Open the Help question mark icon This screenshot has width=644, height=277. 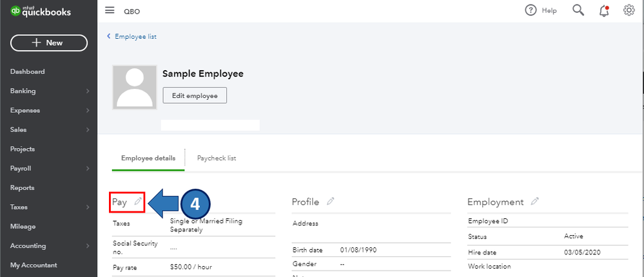click(531, 10)
